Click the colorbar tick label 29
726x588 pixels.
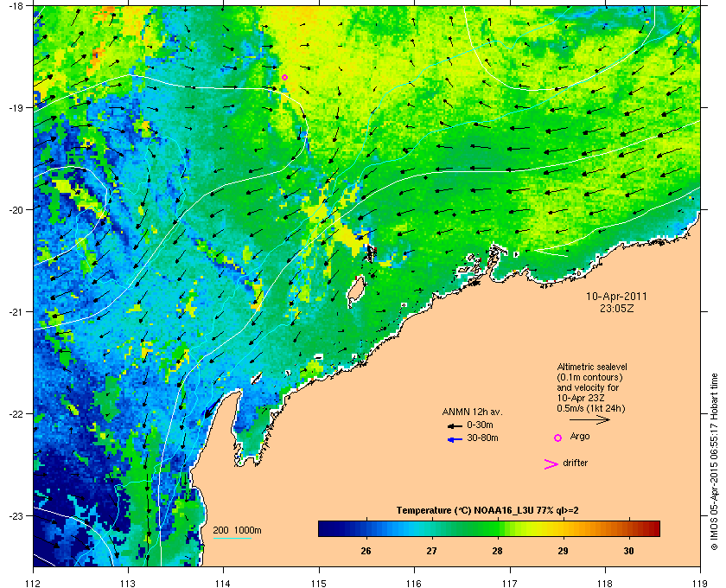tap(563, 551)
